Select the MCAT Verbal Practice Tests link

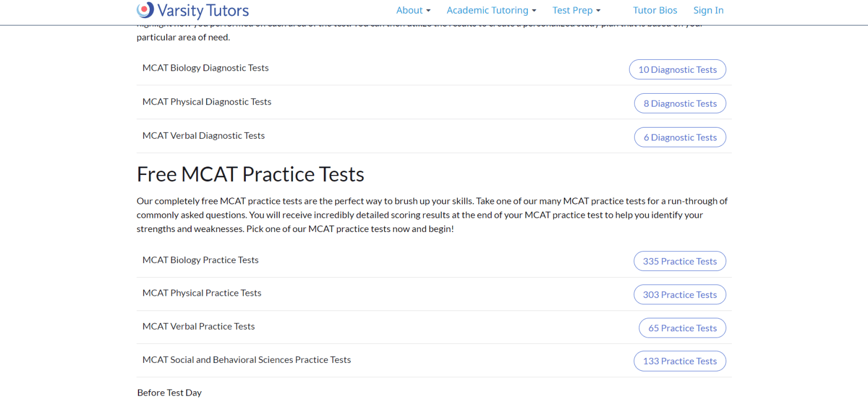(198, 326)
